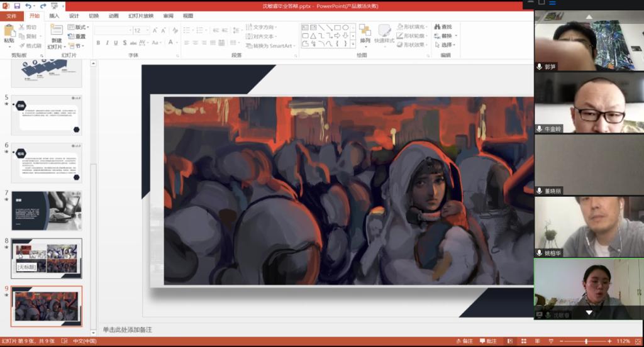Select the rectangle shape in shapes gallery
644x347 pixels.
(338, 28)
